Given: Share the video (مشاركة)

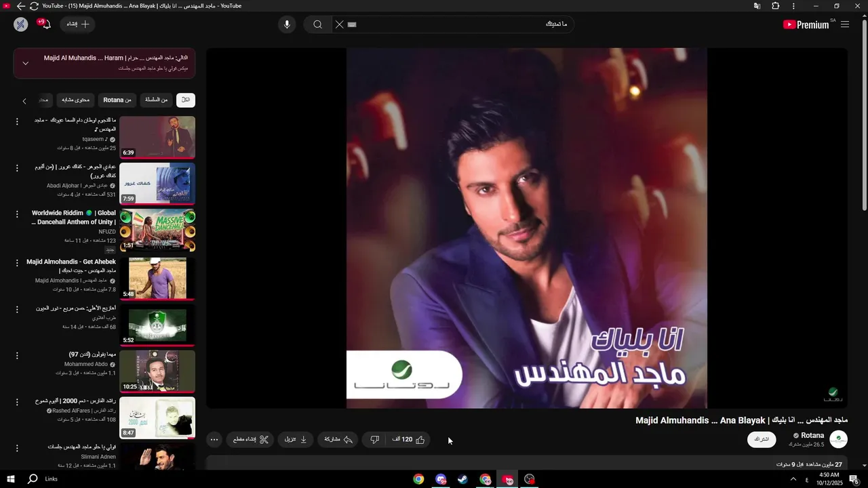Looking at the screenshot, I should pyautogui.click(x=338, y=439).
